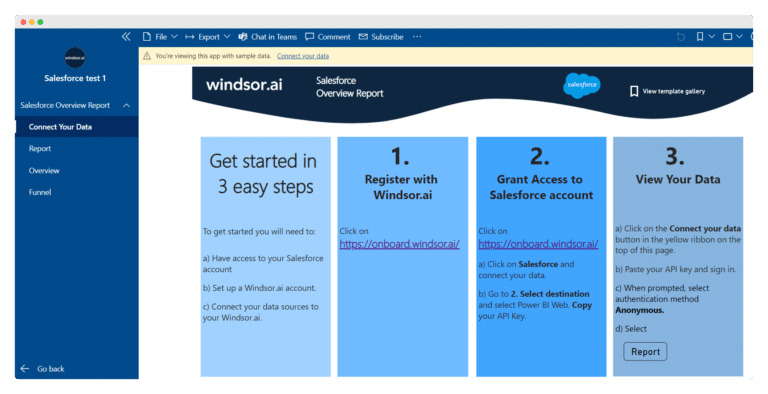Click the 'Get started in 3 easy steps' heading
The height and width of the screenshot is (394, 768).
coord(264,174)
